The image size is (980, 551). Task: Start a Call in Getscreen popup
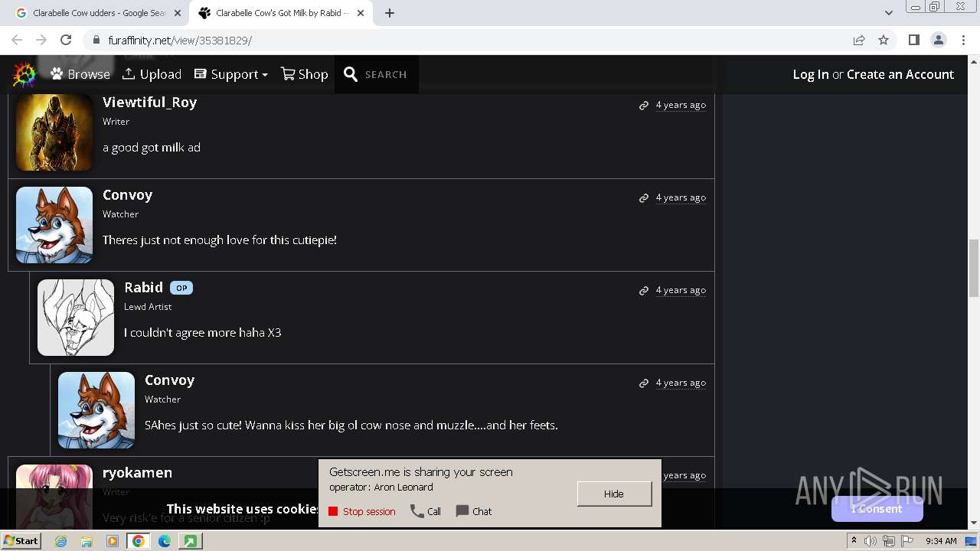(x=426, y=511)
